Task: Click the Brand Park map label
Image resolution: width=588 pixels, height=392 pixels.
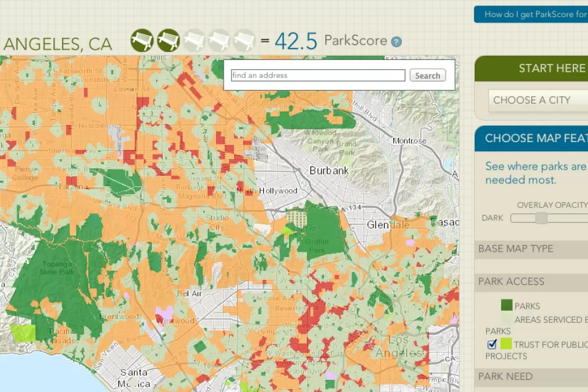Action: 347,148
